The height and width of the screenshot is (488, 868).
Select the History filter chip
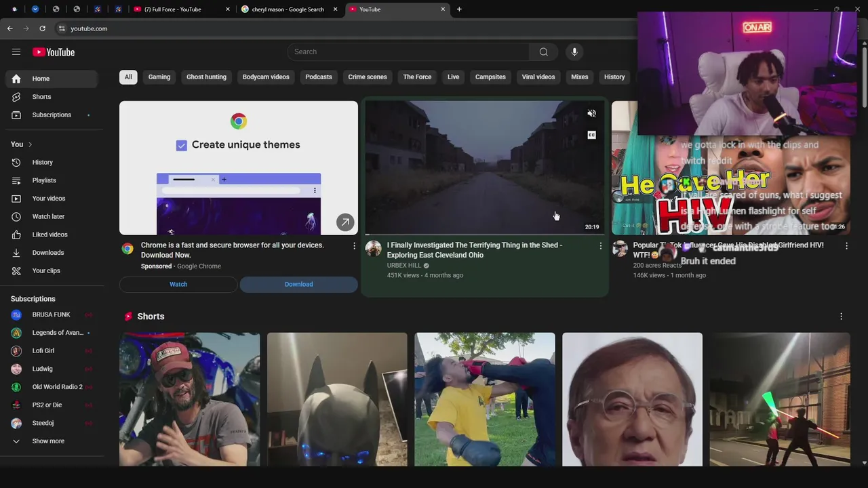(614, 77)
